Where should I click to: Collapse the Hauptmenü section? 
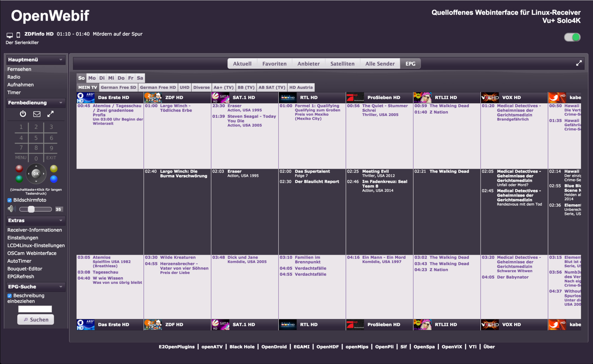click(x=61, y=60)
